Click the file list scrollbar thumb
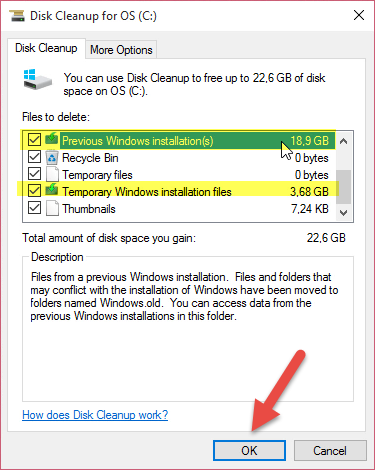 (x=344, y=187)
